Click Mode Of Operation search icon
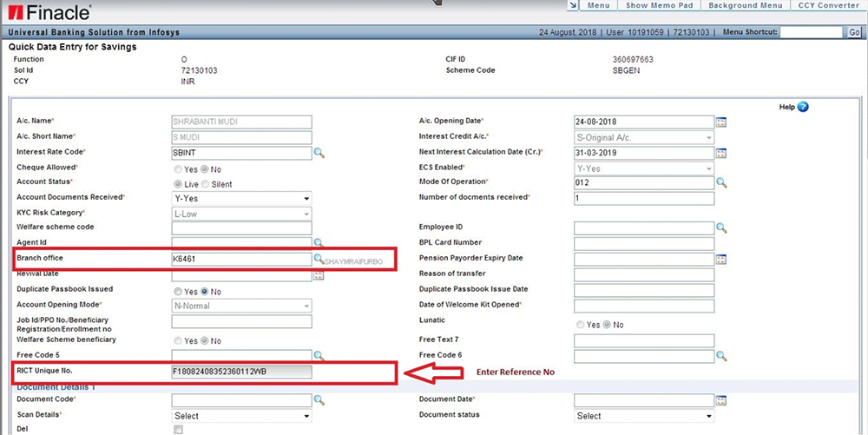 click(x=720, y=183)
